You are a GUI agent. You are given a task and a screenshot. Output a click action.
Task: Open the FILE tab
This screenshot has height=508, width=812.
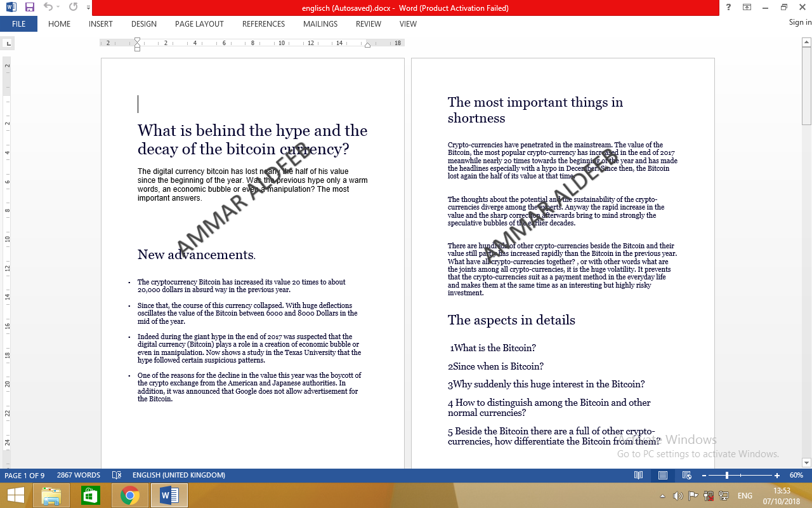pos(18,24)
